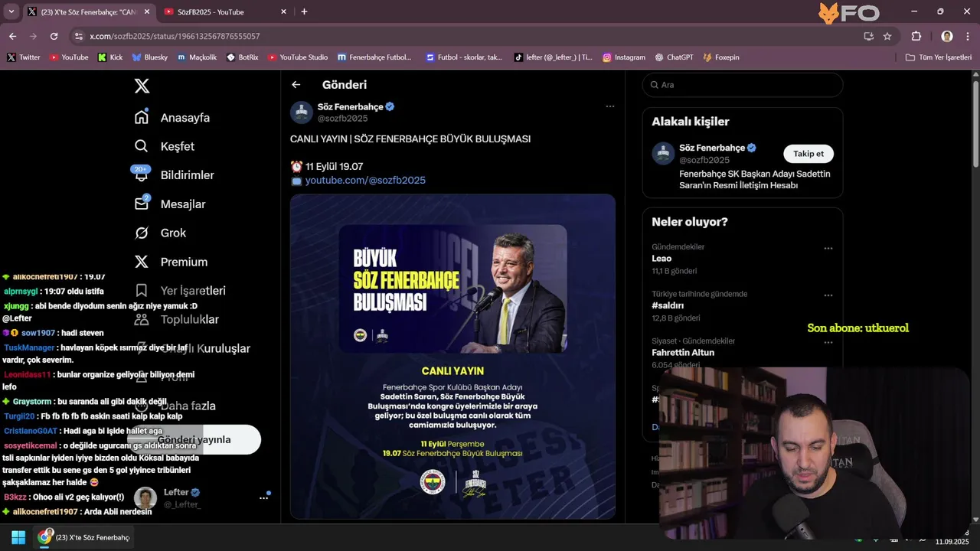Open the post's event poster image
Viewport: 980px width, 551px height.
click(x=452, y=357)
